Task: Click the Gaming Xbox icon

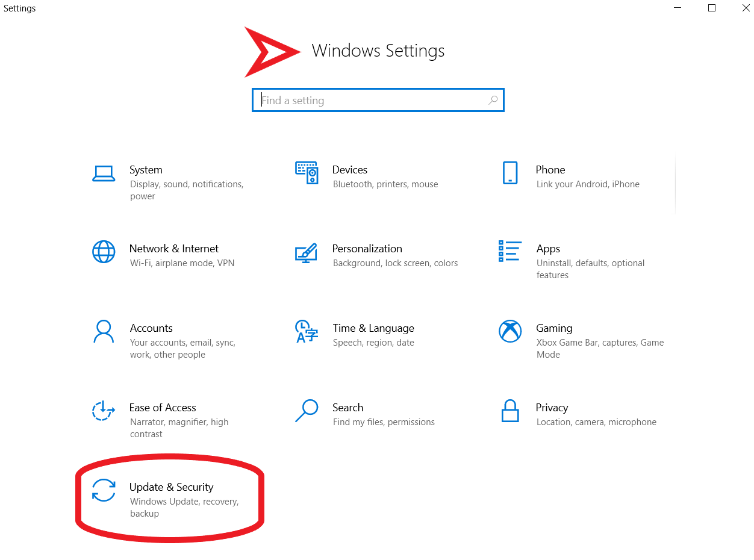Action: point(510,331)
